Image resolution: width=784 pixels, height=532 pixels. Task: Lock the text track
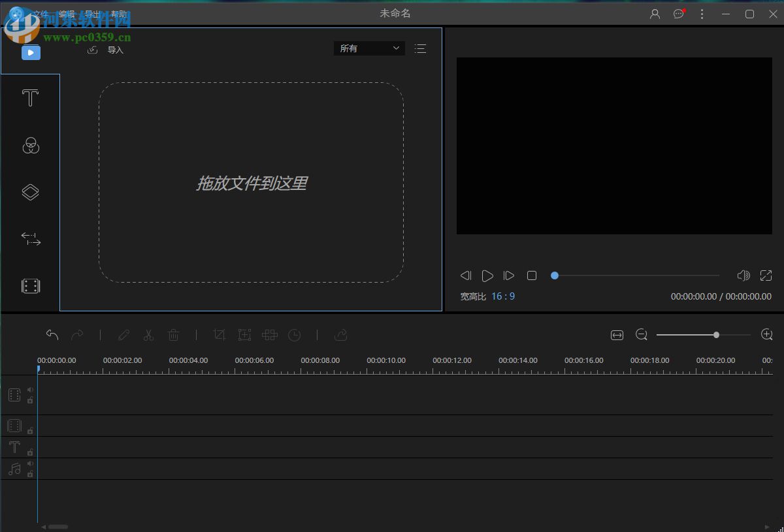(x=30, y=452)
